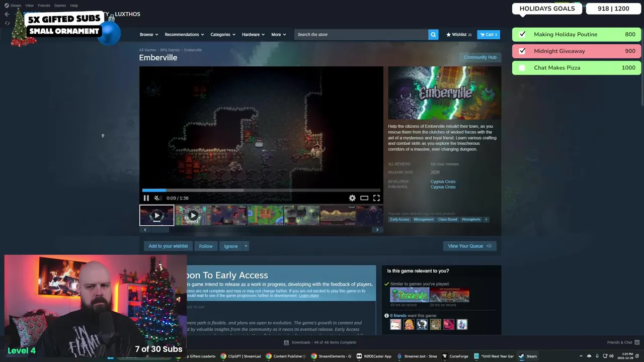The width and height of the screenshot is (644, 362).
Task: Open Downloads status at bottom bar
Action: (320, 342)
